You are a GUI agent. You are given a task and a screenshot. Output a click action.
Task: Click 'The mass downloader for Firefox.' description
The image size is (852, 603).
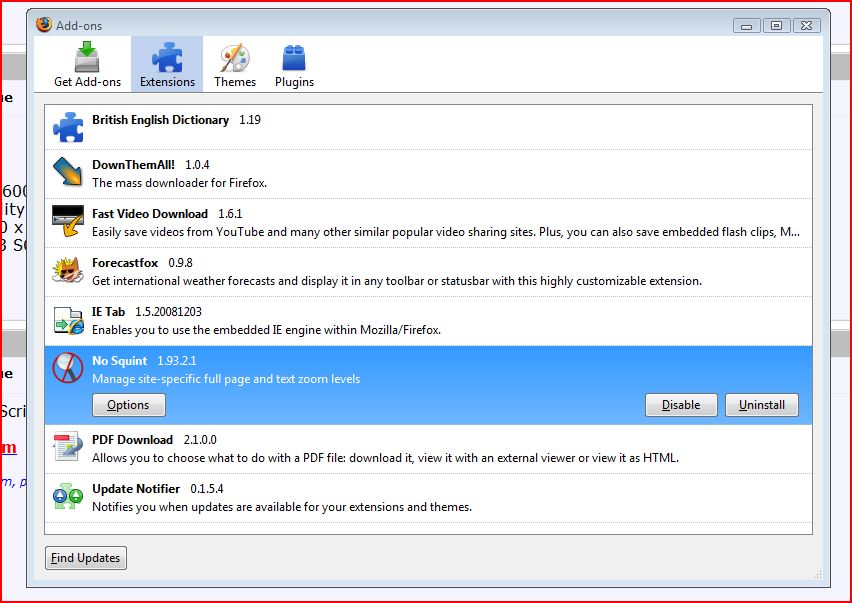179,183
